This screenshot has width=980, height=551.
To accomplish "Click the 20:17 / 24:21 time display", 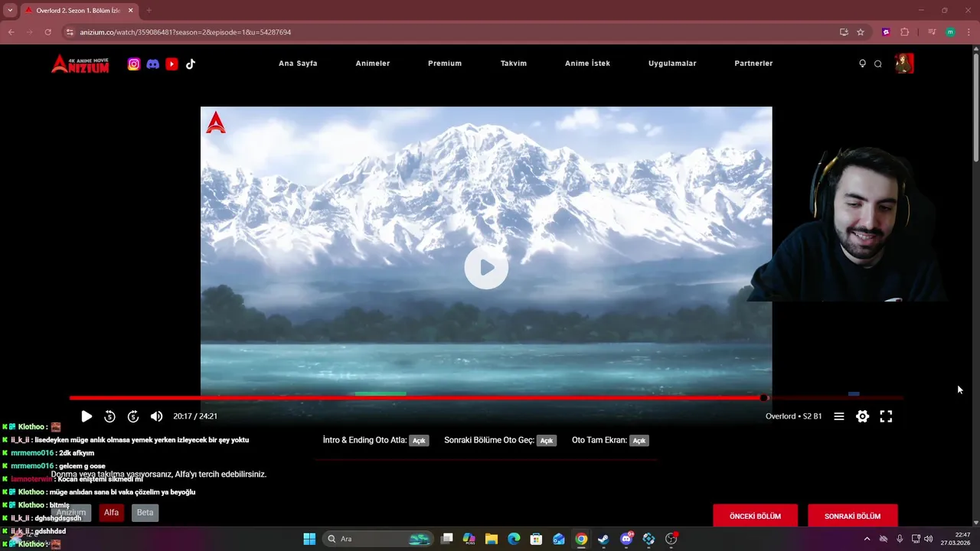I will click(x=195, y=416).
